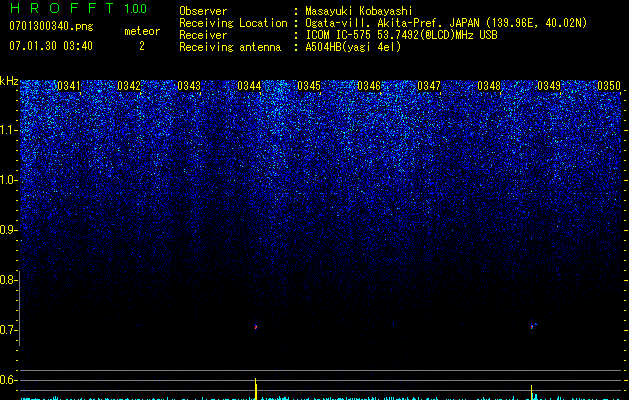Click the meteor echo dot near 0349
The height and width of the screenshot is (400, 629).
(533, 326)
